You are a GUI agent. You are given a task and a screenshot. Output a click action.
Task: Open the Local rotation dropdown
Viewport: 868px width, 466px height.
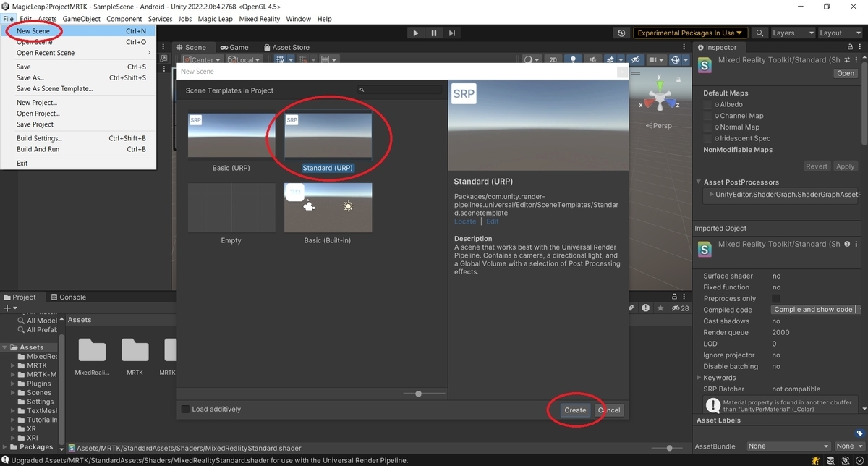click(244, 60)
